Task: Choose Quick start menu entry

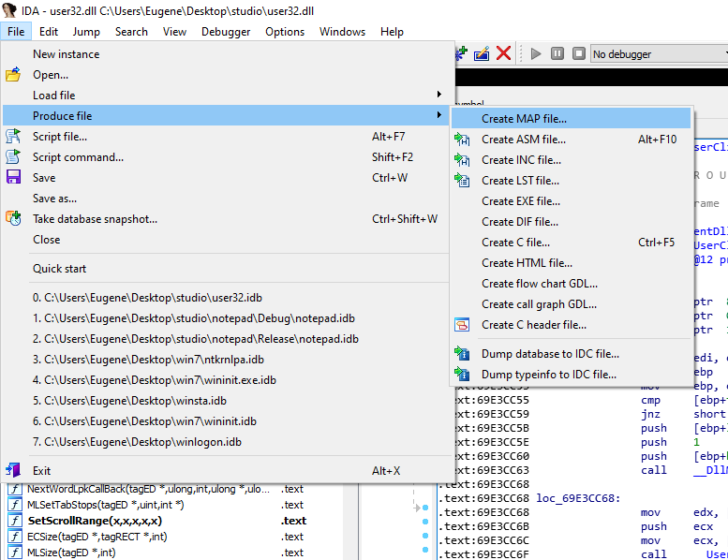Action: (226, 268)
